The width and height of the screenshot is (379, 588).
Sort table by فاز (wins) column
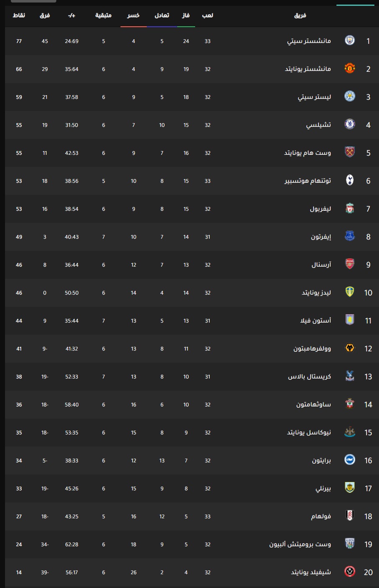click(x=186, y=15)
